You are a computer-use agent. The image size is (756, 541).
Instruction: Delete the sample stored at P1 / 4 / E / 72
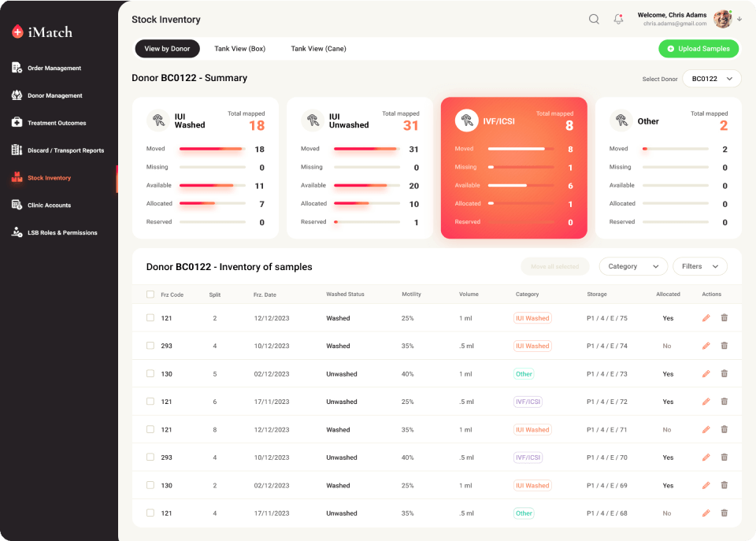tap(724, 401)
